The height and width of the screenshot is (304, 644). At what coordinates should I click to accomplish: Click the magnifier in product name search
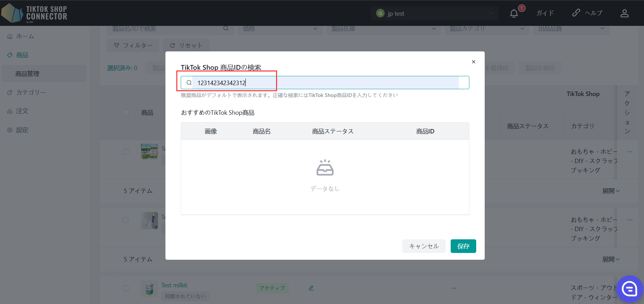226,28
